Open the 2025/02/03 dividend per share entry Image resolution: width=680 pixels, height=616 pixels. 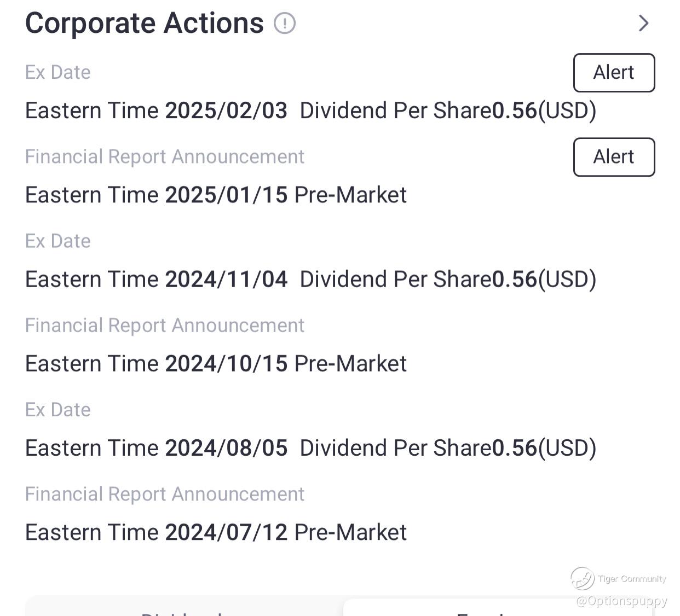click(310, 111)
